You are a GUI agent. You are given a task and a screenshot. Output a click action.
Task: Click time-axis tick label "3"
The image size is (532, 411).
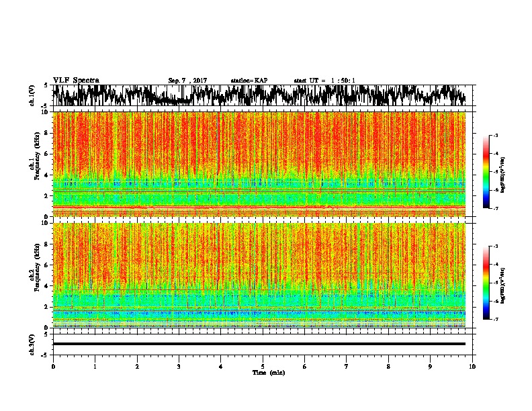179,367
